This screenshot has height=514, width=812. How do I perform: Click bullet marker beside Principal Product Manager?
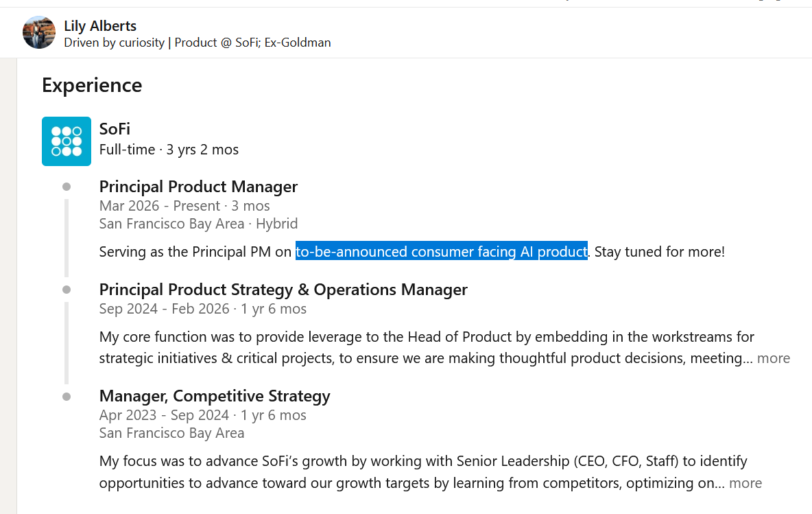click(67, 187)
